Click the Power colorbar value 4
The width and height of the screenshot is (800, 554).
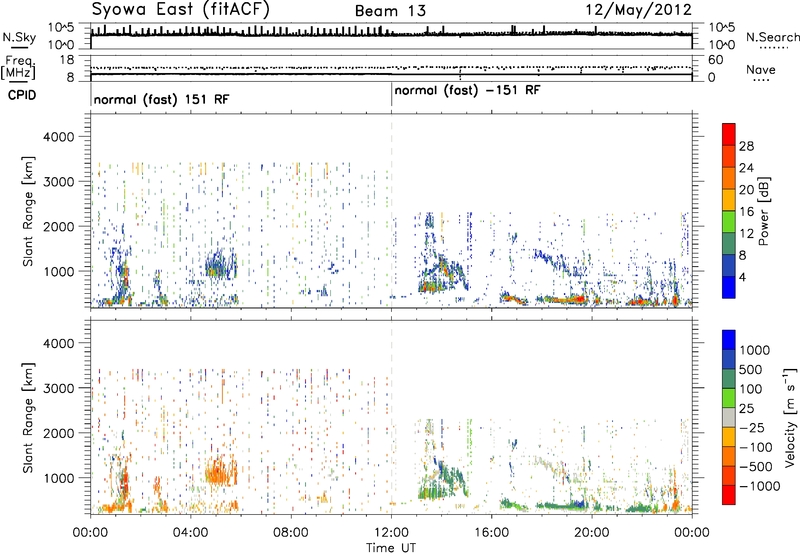pos(742,277)
